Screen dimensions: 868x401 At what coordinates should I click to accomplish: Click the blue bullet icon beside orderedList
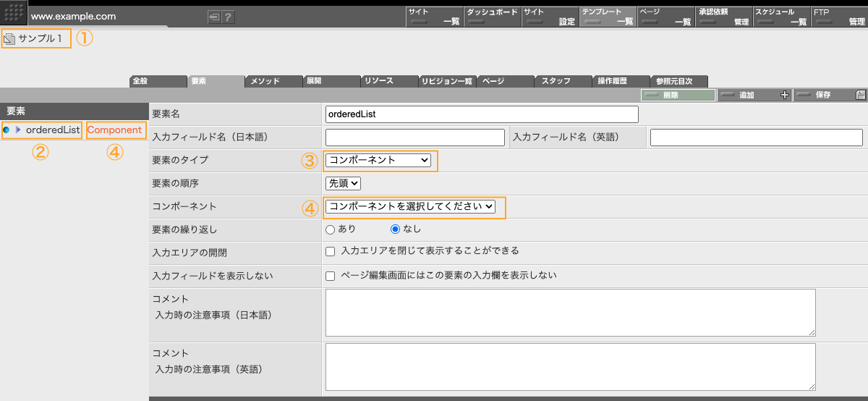coord(7,130)
